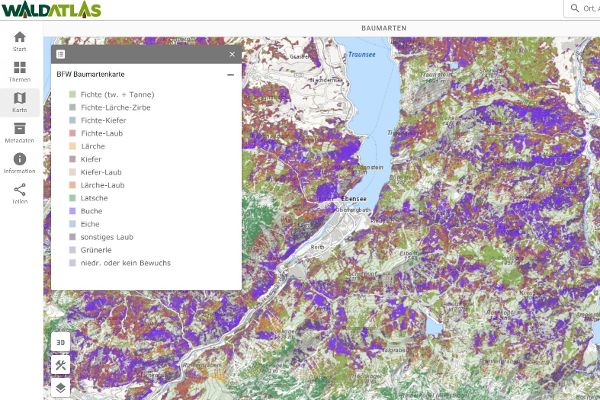Collapse the BFW Baumartenkarte legend
Screen dimensions: 600x400
click(x=230, y=74)
